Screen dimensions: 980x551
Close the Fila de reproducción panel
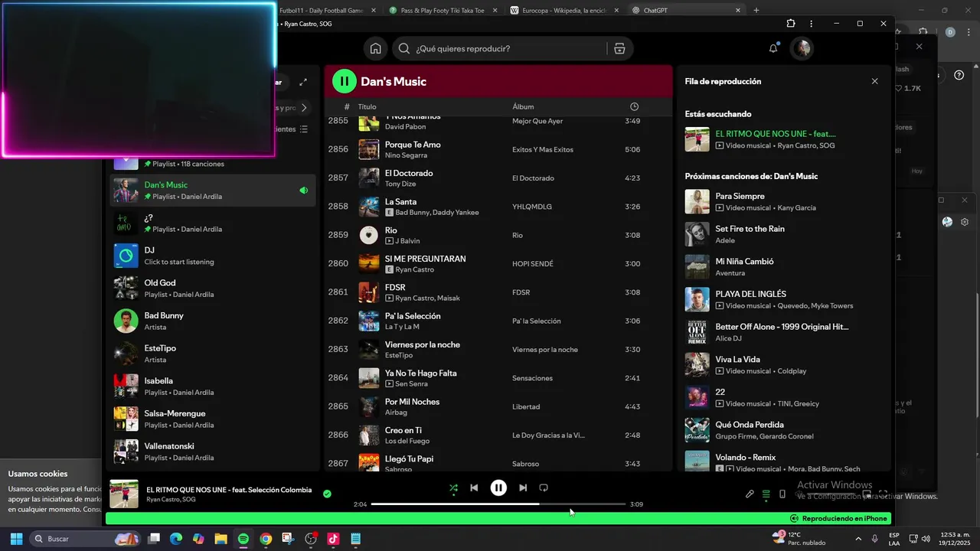pyautogui.click(x=874, y=81)
